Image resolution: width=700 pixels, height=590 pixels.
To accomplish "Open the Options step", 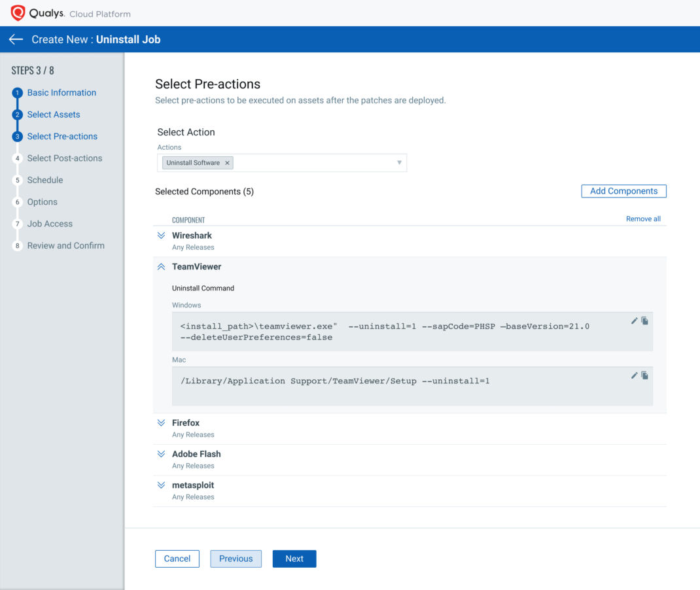I will click(43, 201).
